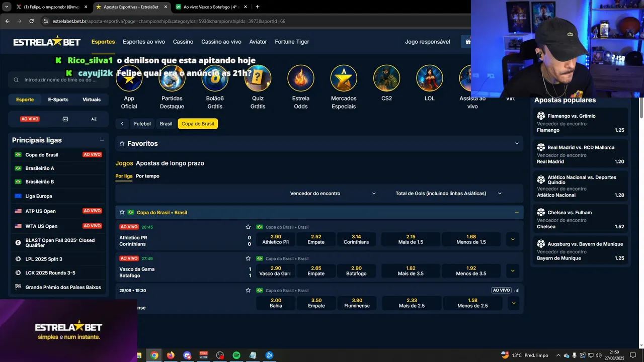This screenshot has width=644, height=362.
Task: Open the Bolão6 Grátis icon
Action: click(215, 78)
